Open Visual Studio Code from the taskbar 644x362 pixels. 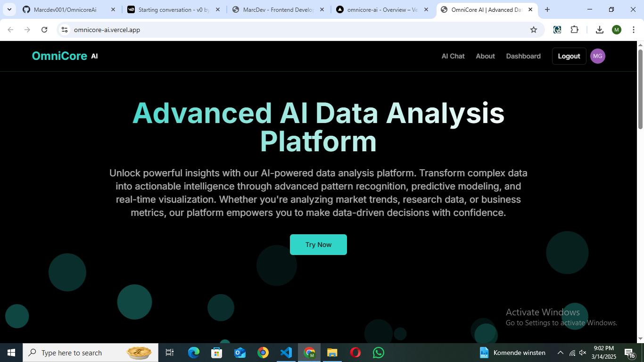[x=286, y=352]
